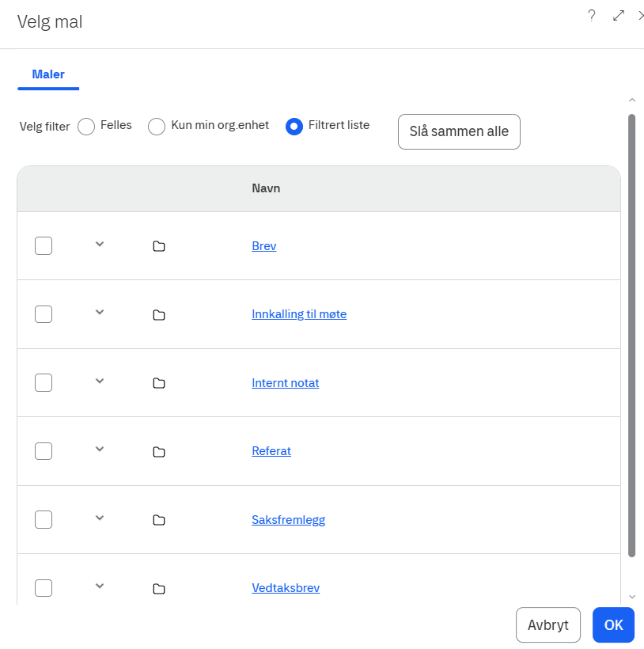The image size is (644, 649).
Task: Open the Innkalling til møte template link
Action: (299, 314)
